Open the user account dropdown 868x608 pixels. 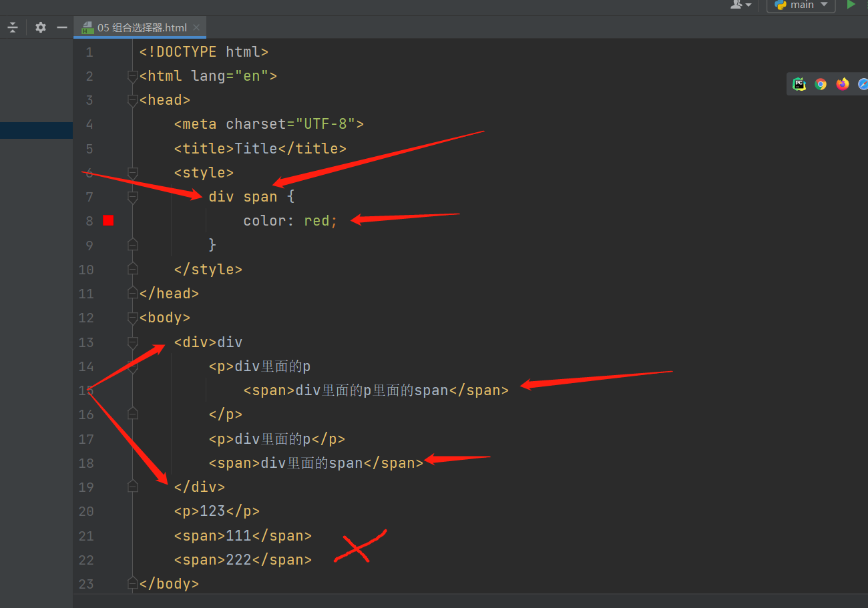740,5
